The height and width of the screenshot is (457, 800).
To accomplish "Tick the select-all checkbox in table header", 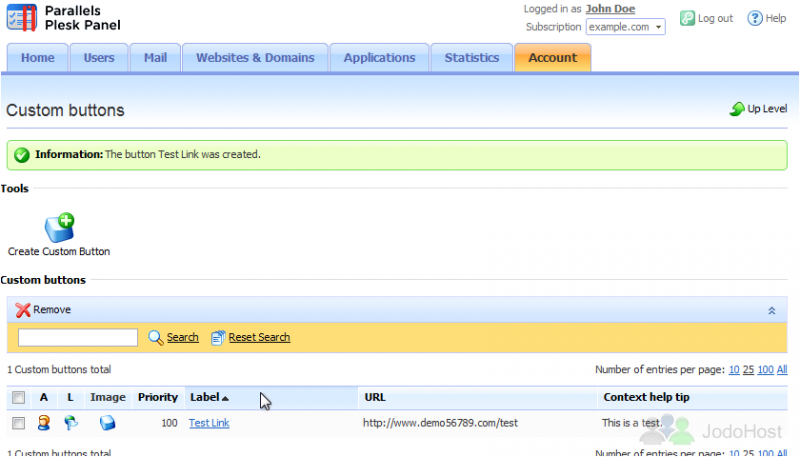I will coord(18,397).
